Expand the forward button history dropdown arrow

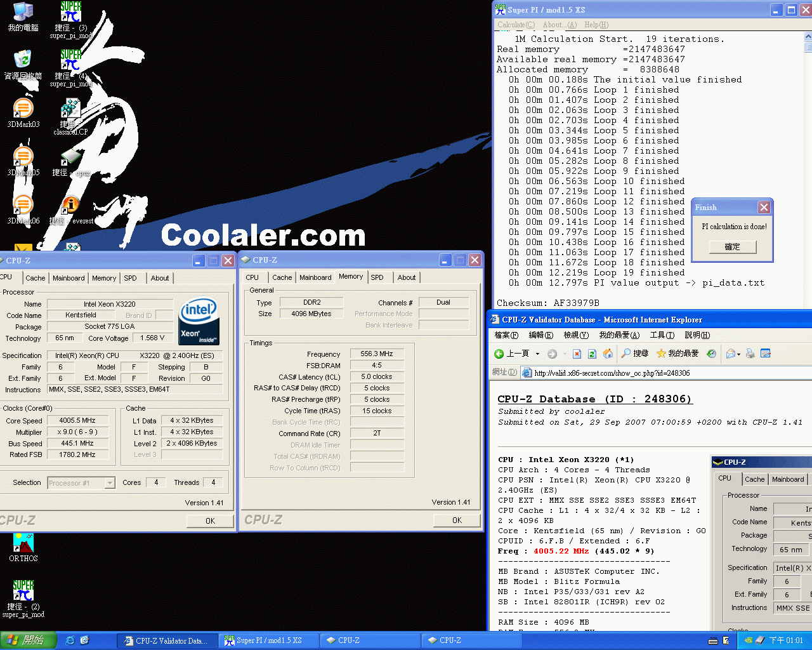coord(564,354)
